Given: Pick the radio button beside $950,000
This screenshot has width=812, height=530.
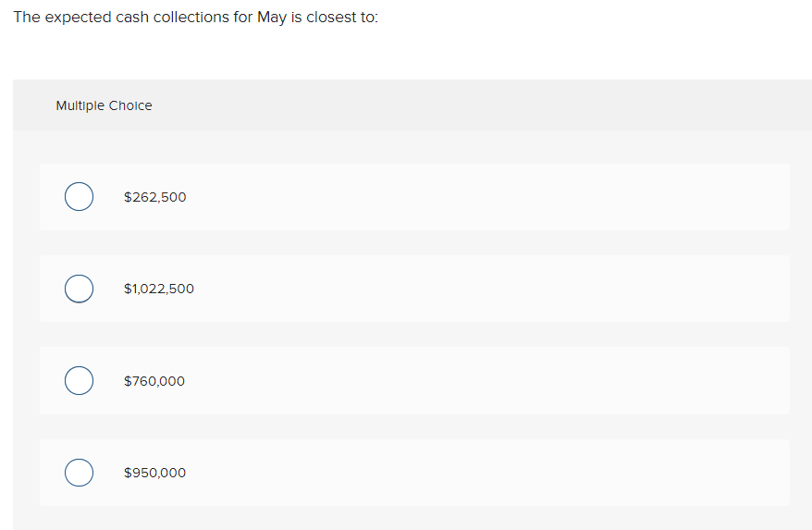Looking at the screenshot, I should click(x=79, y=473).
